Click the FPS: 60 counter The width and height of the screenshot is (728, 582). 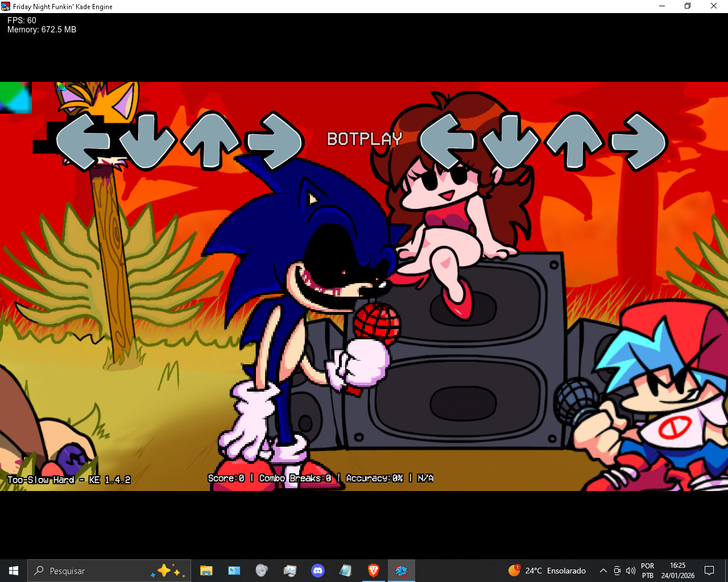point(22,20)
